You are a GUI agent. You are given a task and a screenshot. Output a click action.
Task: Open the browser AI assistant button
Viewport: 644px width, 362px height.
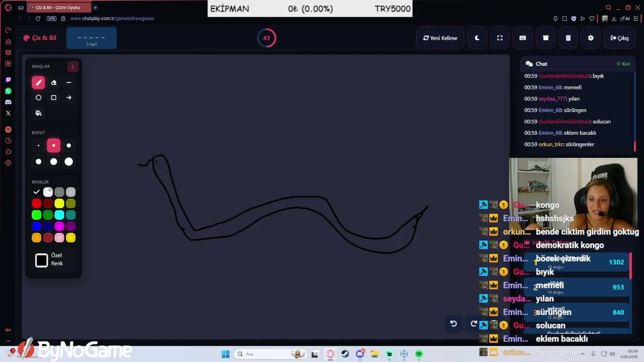(x=625, y=19)
